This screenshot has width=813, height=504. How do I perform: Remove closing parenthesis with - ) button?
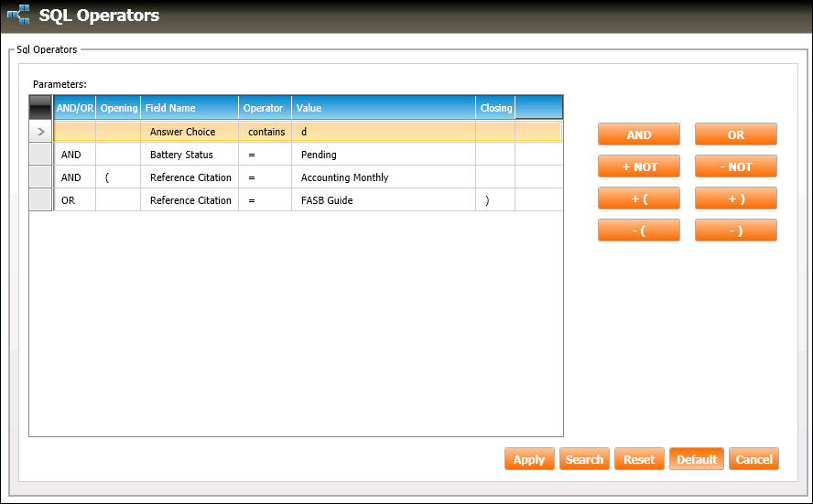coord(735,231)
